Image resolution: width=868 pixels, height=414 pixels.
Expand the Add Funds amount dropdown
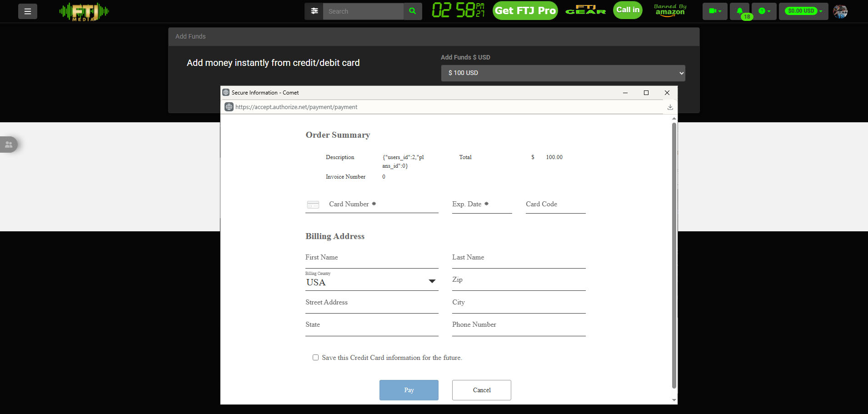pos(563,73)
